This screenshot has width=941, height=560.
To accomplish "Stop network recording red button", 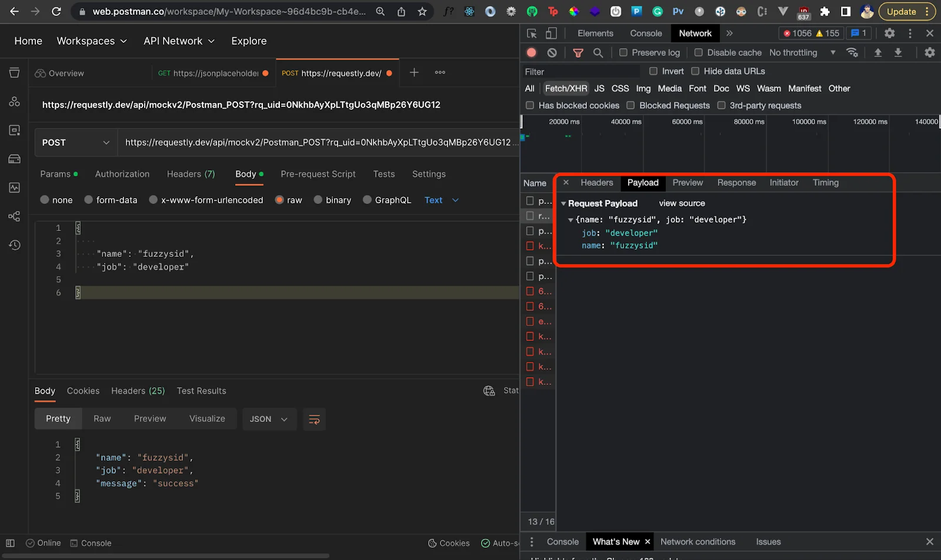I will 532,52.
